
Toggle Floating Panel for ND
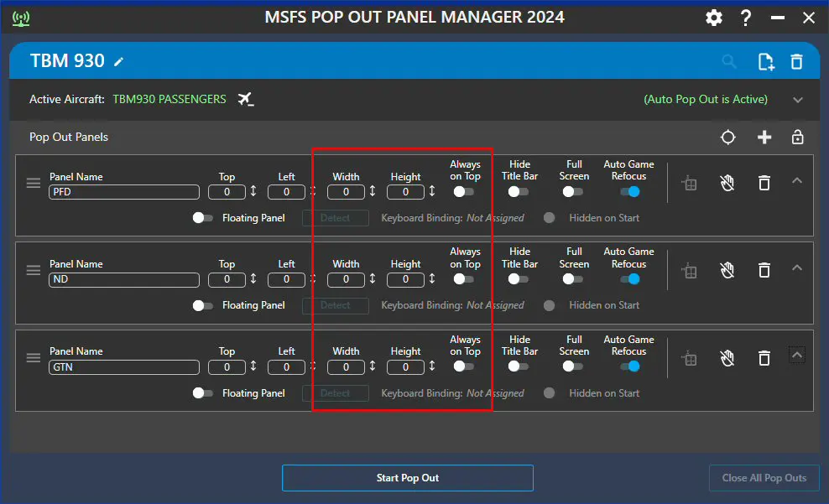click(202, 305)
